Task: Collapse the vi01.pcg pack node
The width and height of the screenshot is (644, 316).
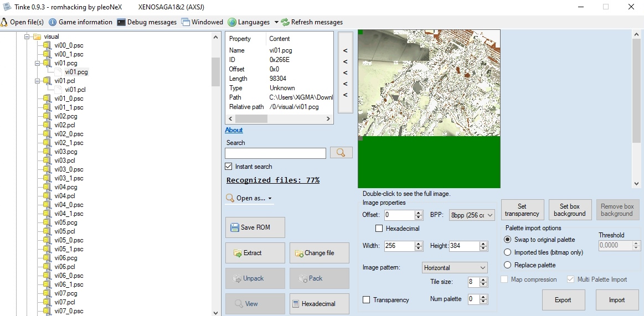Action: pos(38,63)
